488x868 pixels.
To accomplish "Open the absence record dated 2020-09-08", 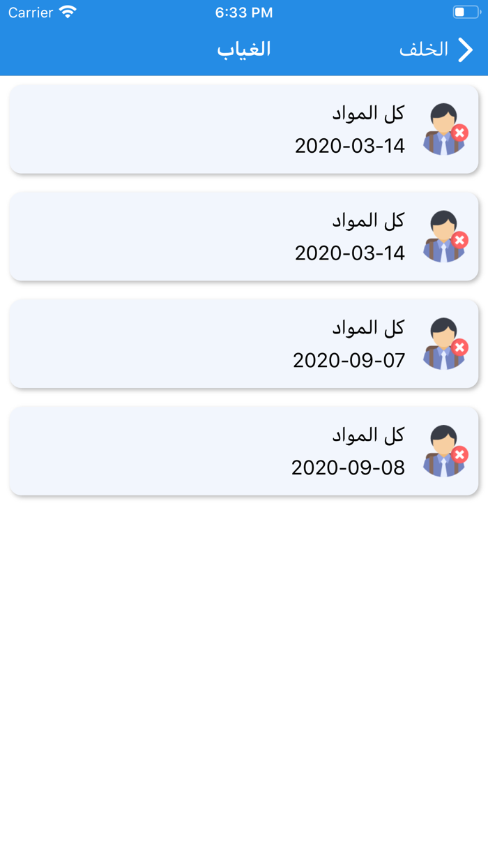I will [244, 451].
